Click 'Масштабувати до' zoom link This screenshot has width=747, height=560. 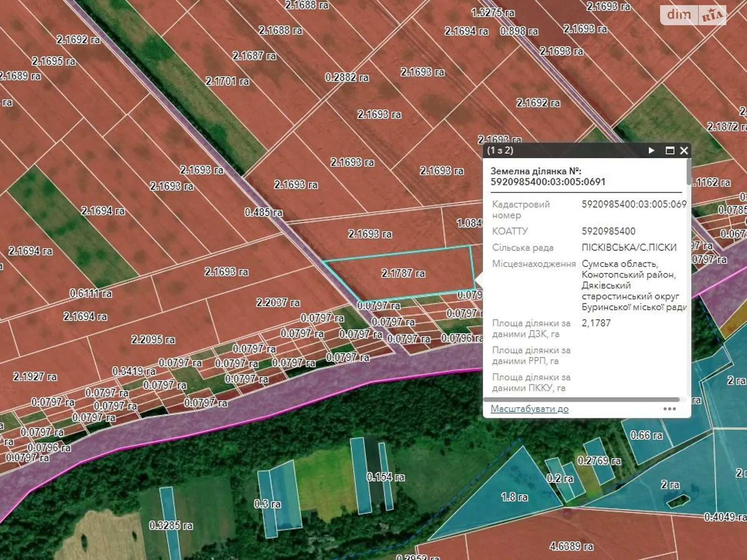click(529, 409)
